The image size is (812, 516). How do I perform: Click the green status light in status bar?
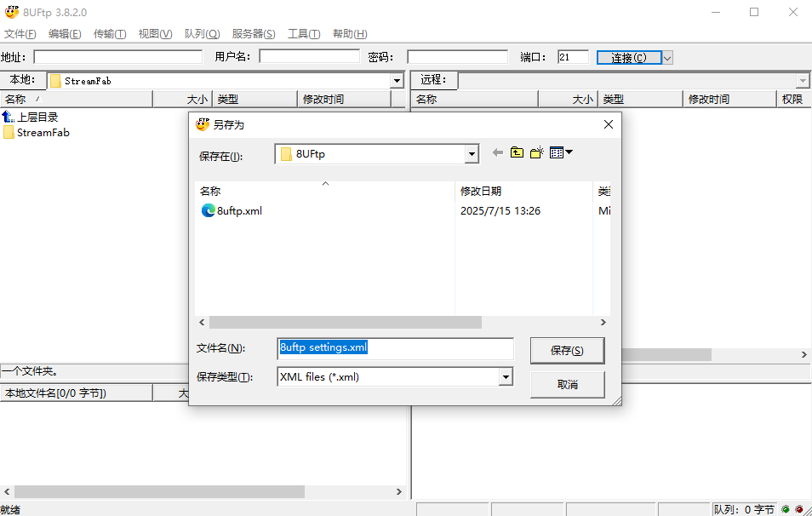[x=786, y=509]
